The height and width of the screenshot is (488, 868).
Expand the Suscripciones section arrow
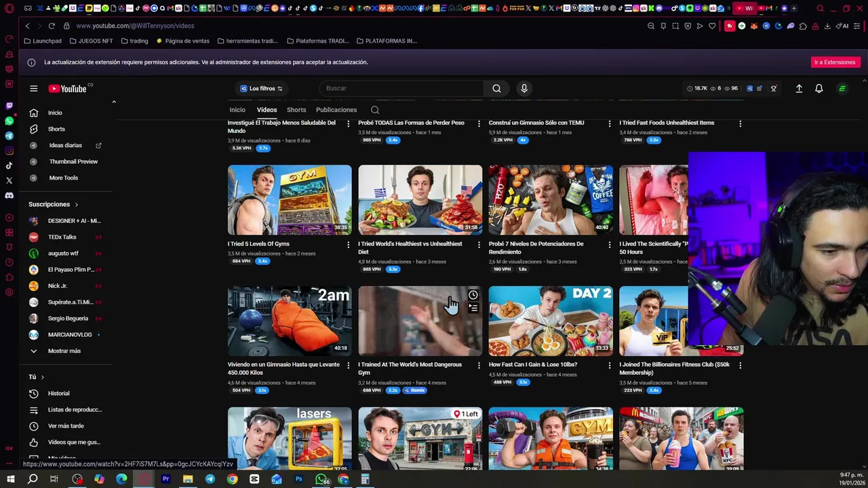[x=76, y=204]
